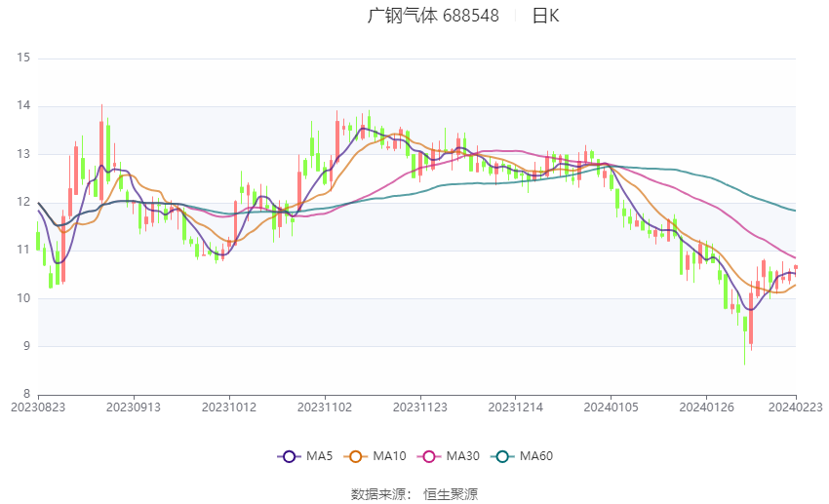
Task: Click the 20231102 date axis label
Action: pos(325,407)
